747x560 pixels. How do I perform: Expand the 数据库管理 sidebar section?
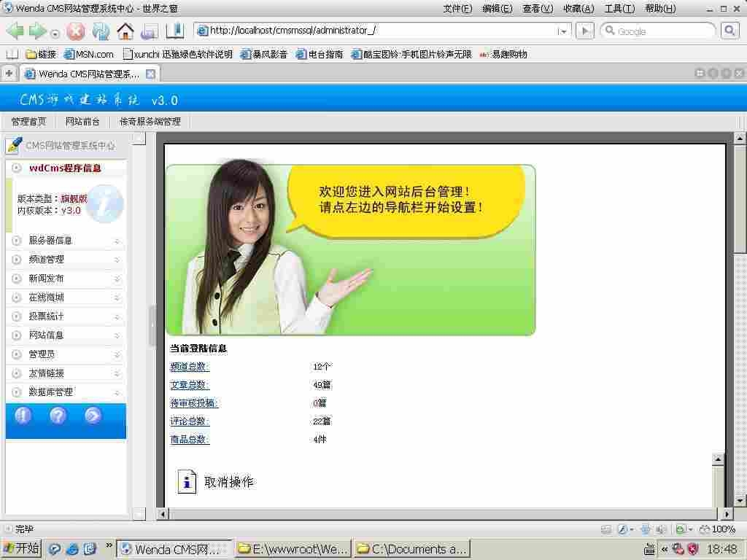(x=66, y=392)
